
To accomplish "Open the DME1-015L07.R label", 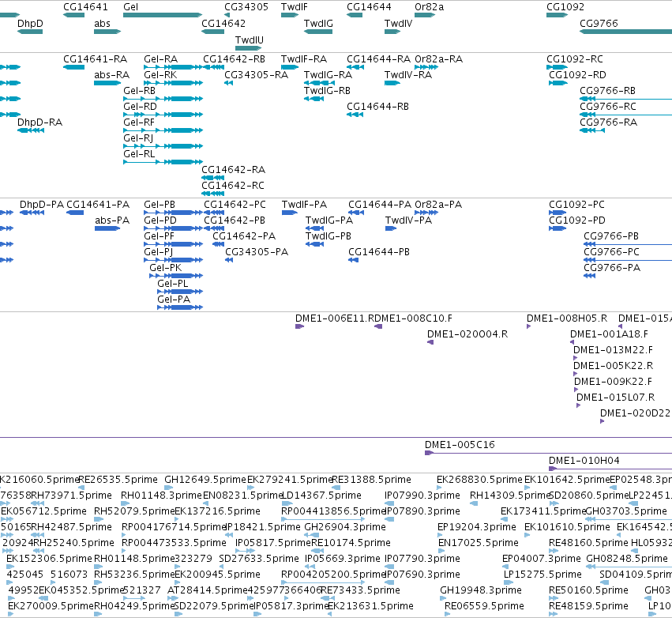I will coord(615,398).
